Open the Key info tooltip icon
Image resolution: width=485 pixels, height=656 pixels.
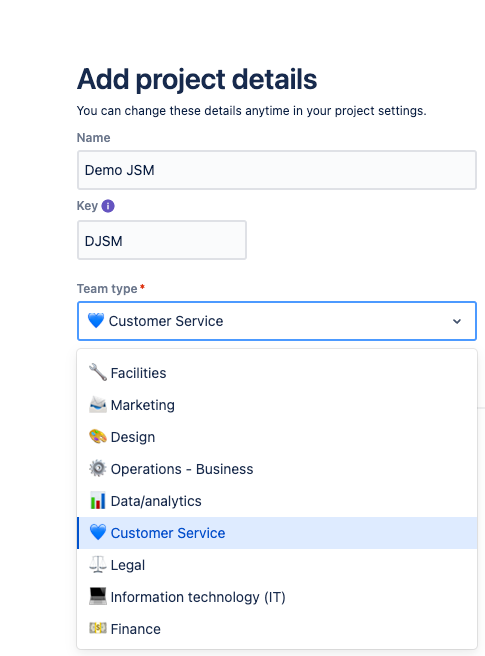click(108, 206)
